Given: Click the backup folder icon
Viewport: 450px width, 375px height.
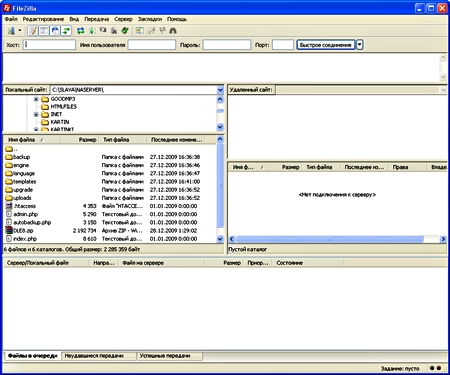Looking at the screenshot, I should click(x=9, y=157).
